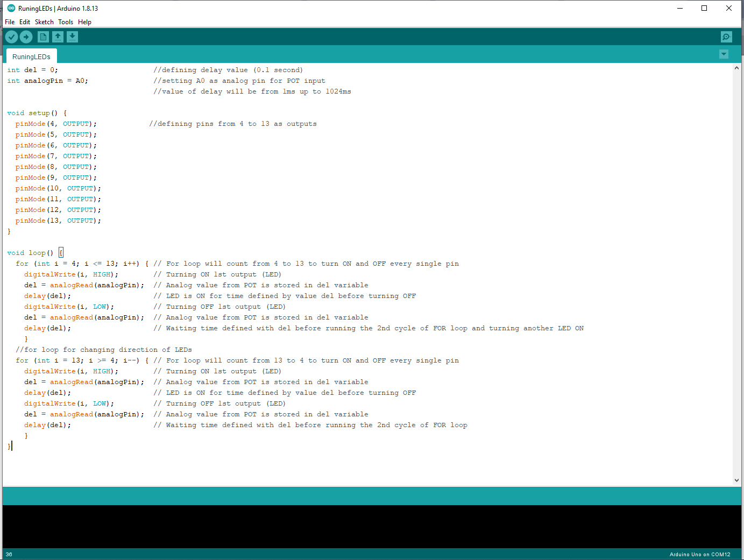Minimize the Arduino IDE window

tap(680, 8)
